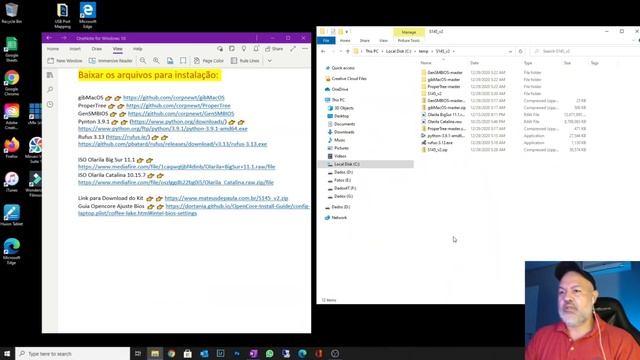The image size is (640, 360).
Task: Open the Olarila BigSur mediafire link
Action: [177, 167]
